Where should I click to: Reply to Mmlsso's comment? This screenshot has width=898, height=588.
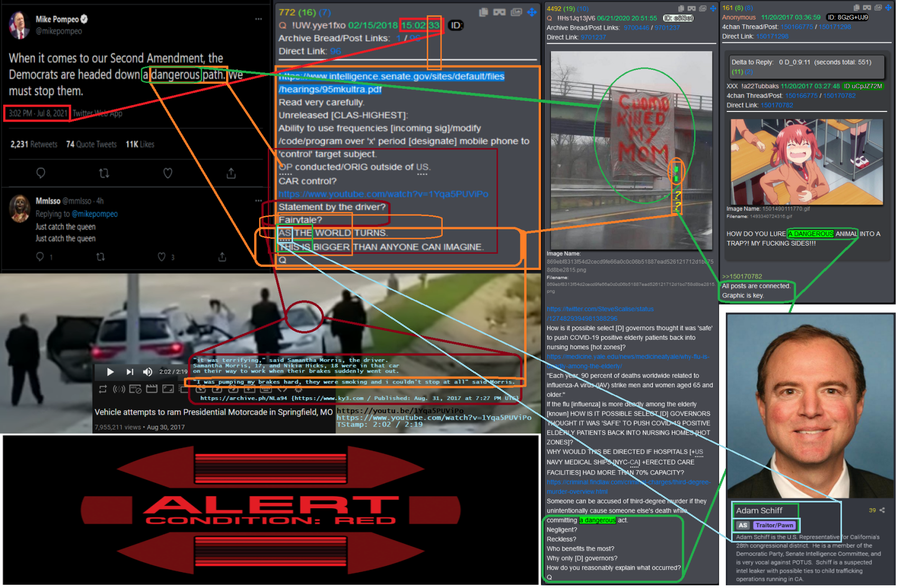[x=40, y=257]
